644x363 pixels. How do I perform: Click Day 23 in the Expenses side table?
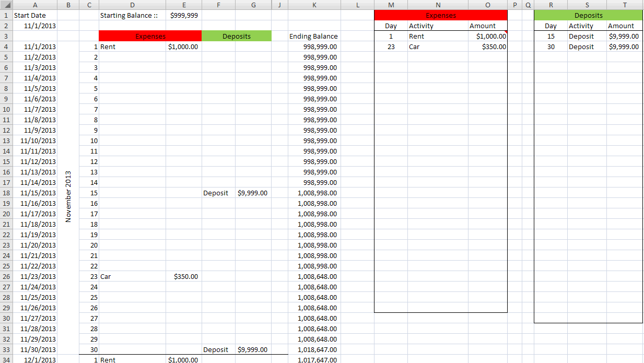[391, 46]
